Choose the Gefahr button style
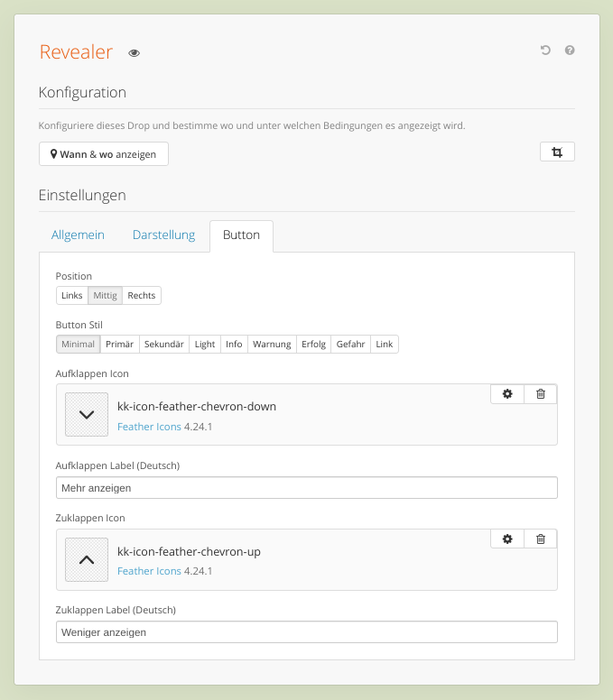 click(x=350, y=344)
